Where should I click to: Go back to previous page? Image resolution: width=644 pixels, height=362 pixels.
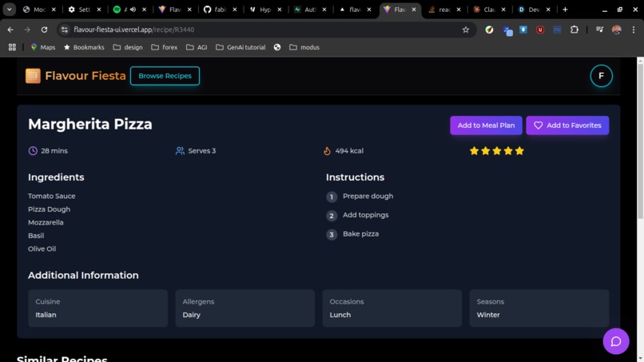tap(10, 30)
